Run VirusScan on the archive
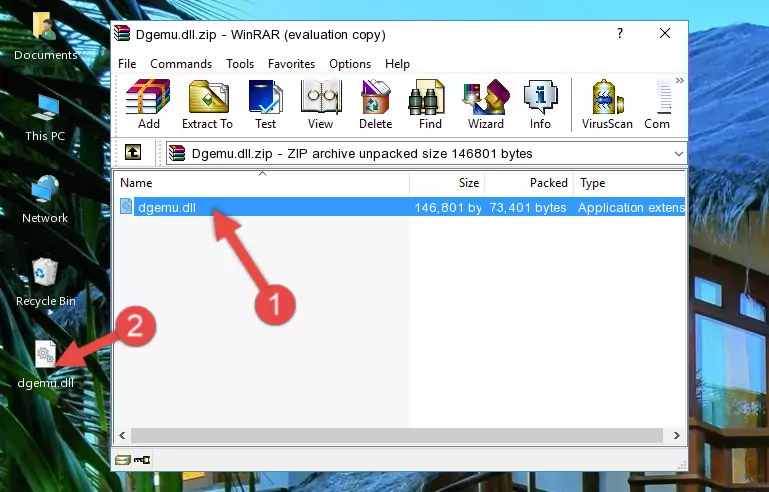Image resolution: width=769 pixels, height=492 pixels. point(607,104)
